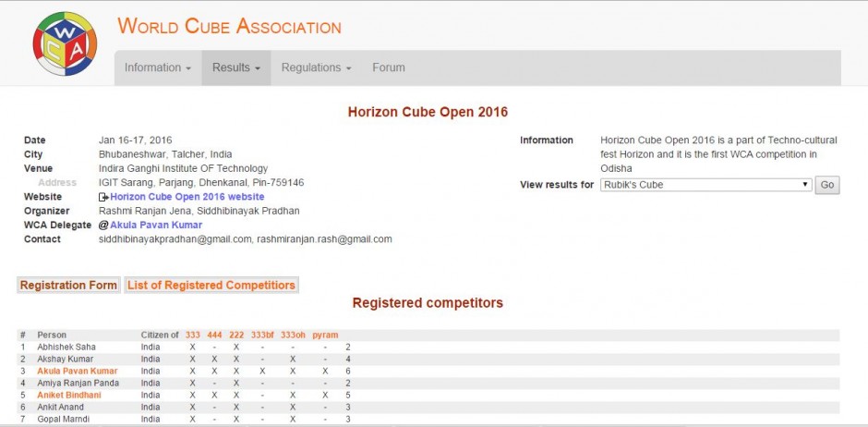
Task: Open the Regulations dropdown menu
Action: (316, 67)
